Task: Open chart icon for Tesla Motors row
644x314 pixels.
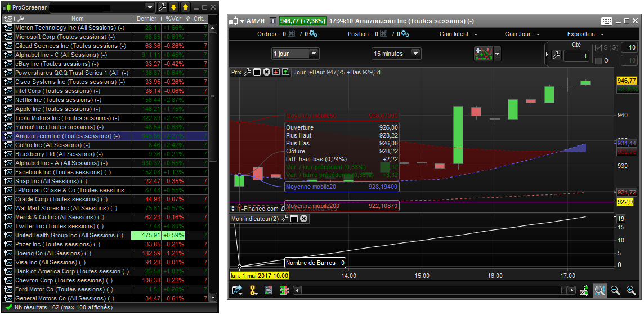Action: (x=8, y=118)
